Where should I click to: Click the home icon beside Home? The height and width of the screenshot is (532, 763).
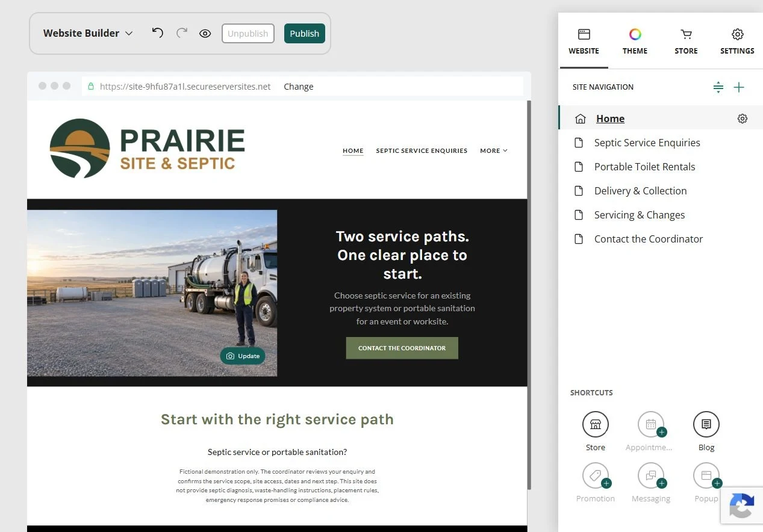pyautogui.click(x=581, y=119)
